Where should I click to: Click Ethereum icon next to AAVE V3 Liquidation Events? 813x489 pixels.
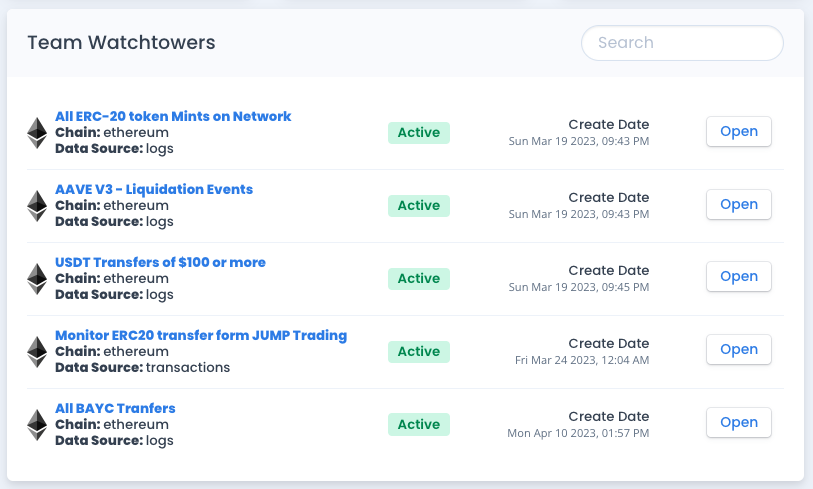37,206
